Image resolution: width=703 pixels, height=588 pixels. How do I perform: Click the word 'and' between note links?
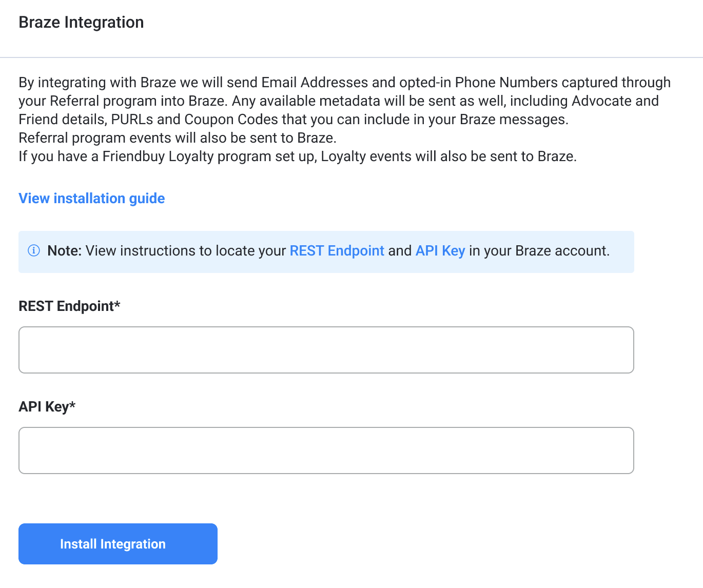point(400,250)
